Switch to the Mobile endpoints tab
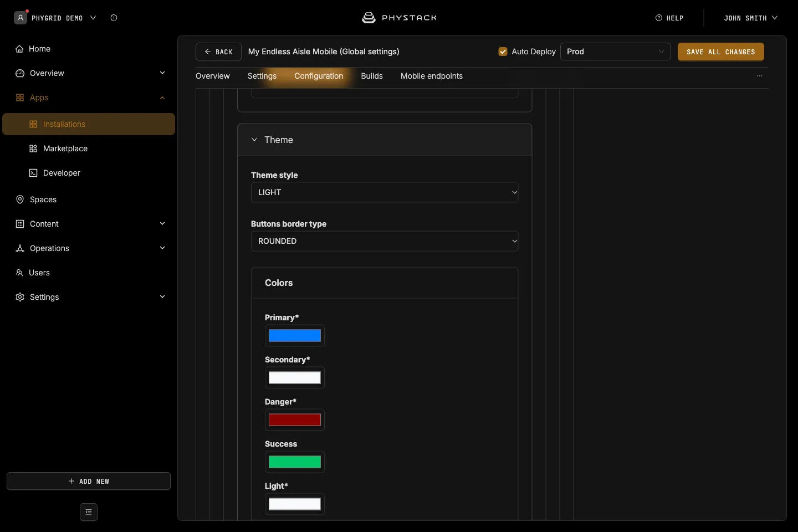798x532 pixels. point(432,76)
